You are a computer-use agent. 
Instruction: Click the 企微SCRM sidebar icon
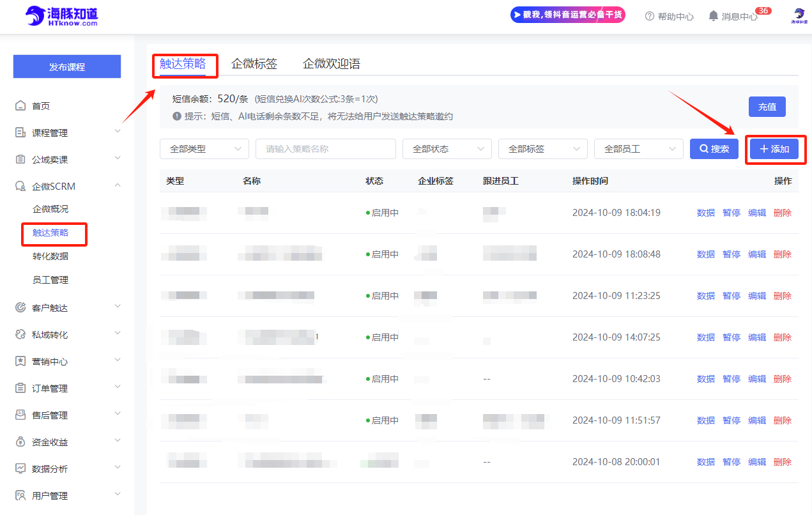tap(20, 187)
